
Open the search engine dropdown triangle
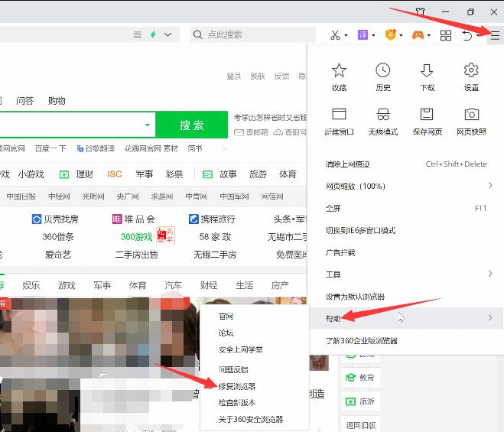coord(148,125)
